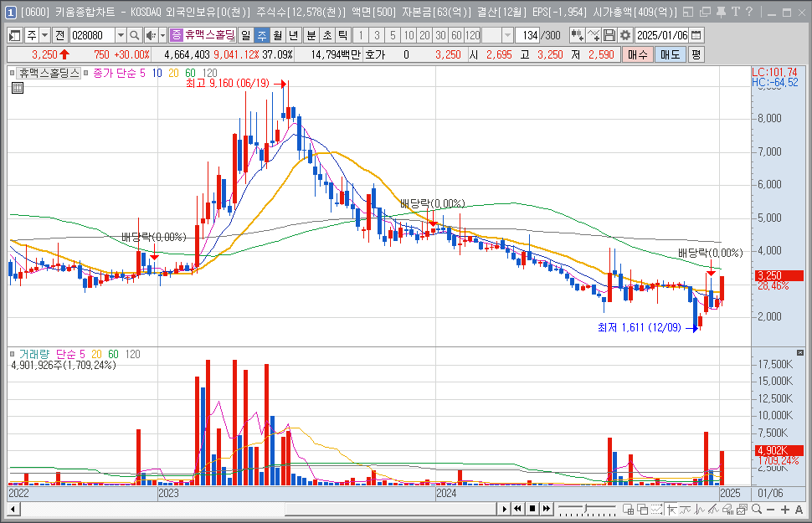The width and height of the screenshot is (812, 523).
Task: Click the 평 button
Action: click(x=696, y=54)
